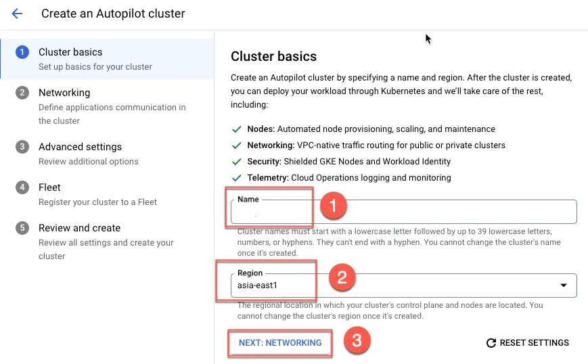Image resolution: width=588 pixels, height=364 pixels.
Task: Open the Review and create step
Action: pyautogui.click(x=108, y=242)
